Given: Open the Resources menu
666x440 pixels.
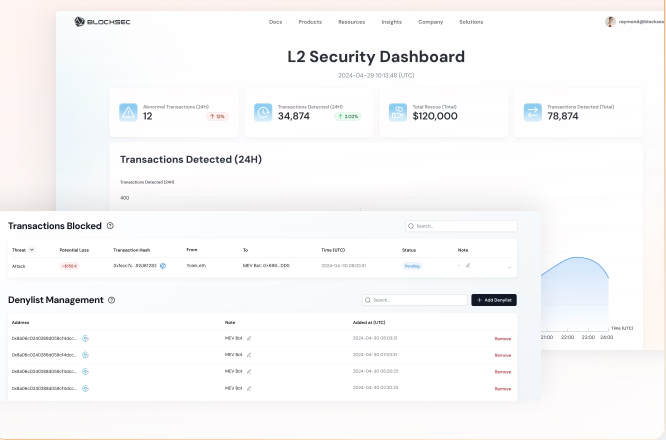Looking at the screenshot, I should pyautogui.click(x=351, y=22).
